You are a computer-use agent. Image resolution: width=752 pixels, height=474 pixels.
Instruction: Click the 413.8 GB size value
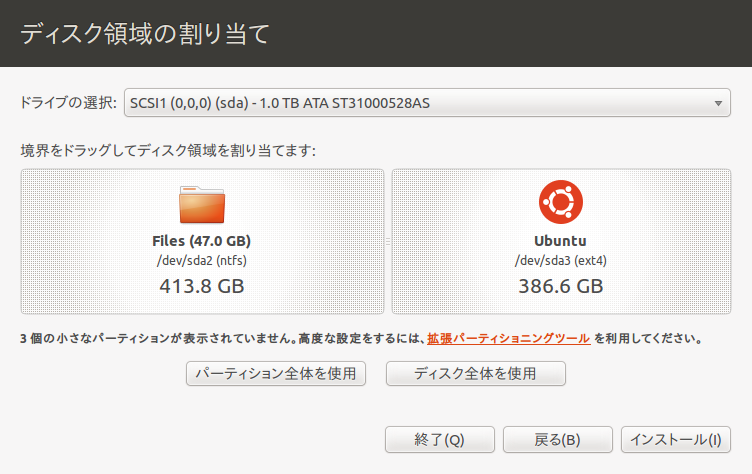(x=202, y=286)
